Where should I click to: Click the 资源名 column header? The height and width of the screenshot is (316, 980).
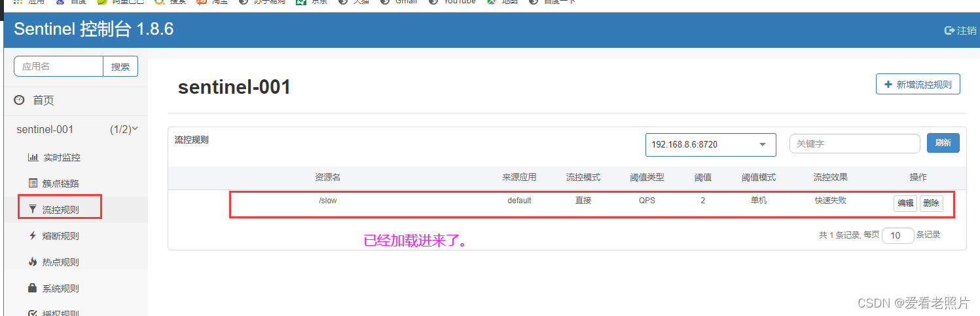[327, 177]
